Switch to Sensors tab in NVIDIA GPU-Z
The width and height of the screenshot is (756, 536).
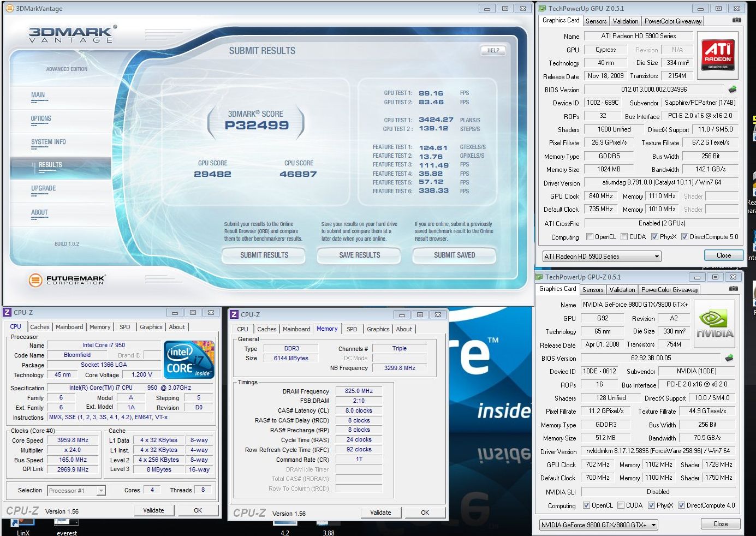(593, 290)
